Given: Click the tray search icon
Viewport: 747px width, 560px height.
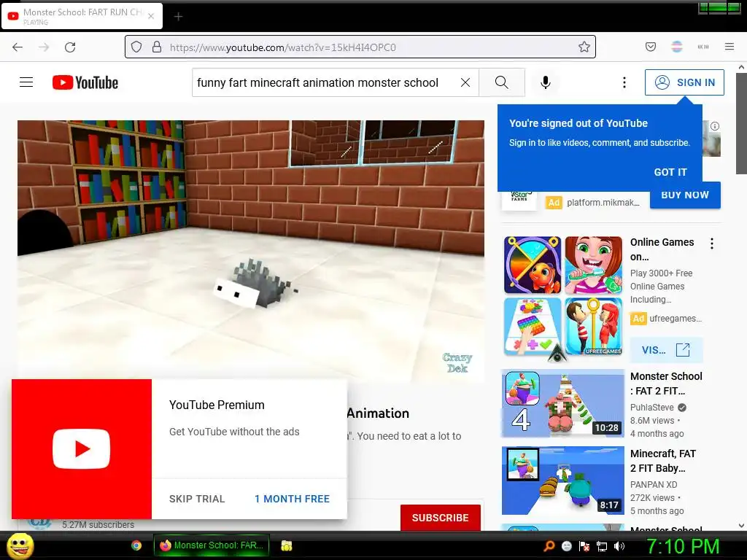Looking at the screenshot, I should pos(549,546).
